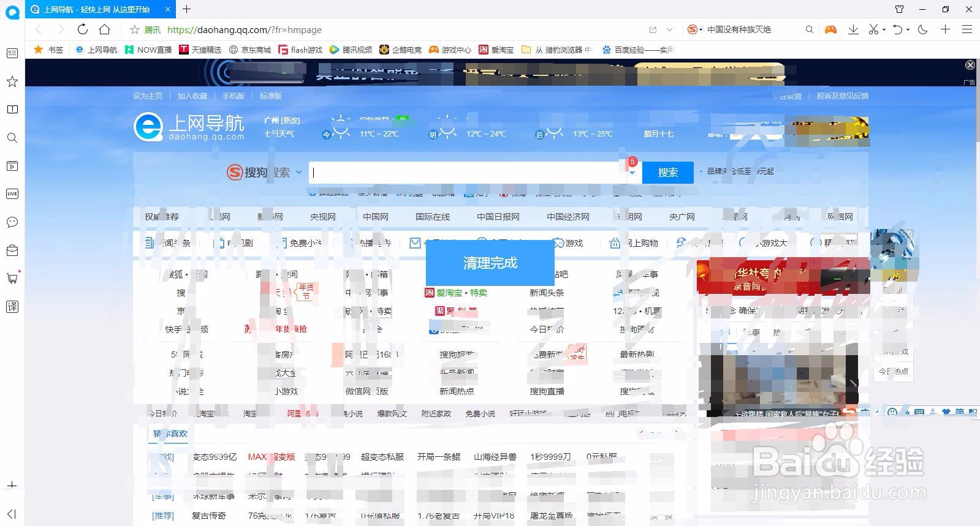
Task: Bookmark page with star icon in address bar
Action: [x=135, y=29]
